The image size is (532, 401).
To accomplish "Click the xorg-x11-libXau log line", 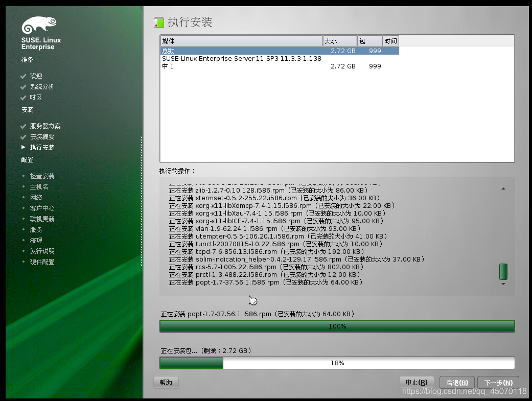I will pos(277,214).
